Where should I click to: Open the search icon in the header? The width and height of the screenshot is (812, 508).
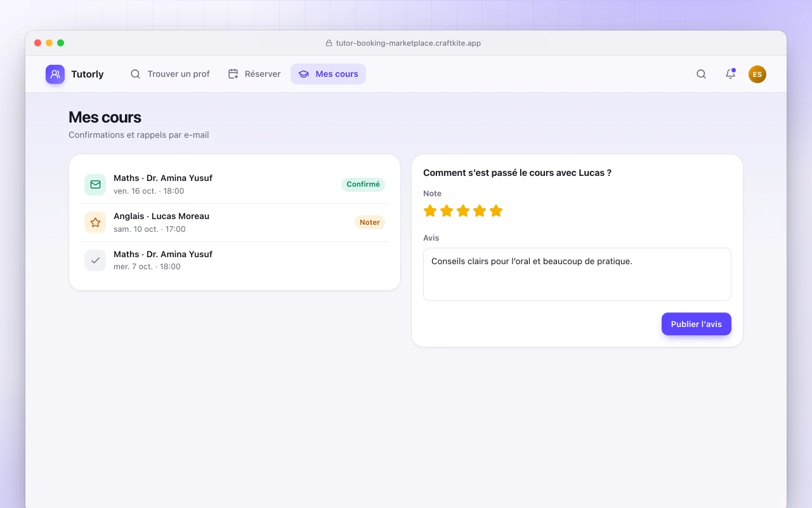[701, 74]
